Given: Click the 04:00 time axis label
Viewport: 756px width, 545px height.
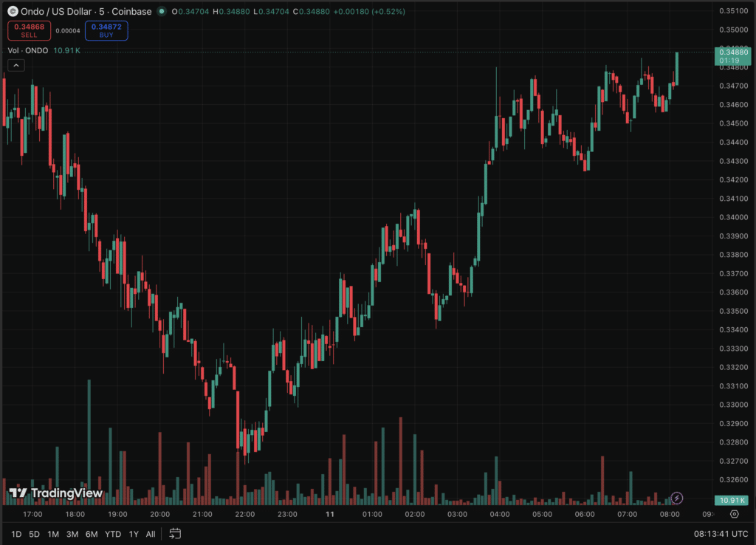Looking at the screenshot, I should pyautogui.click(x=500, y=514).
